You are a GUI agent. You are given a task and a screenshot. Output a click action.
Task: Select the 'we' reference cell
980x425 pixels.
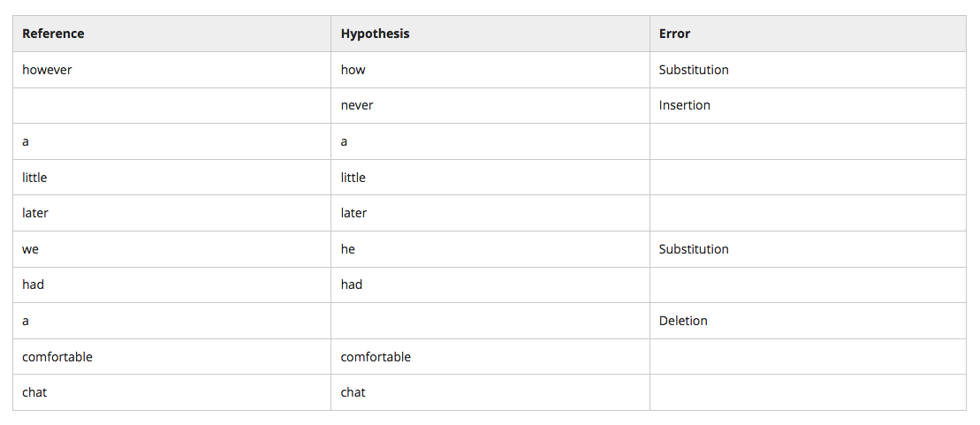click(x=171, y=249)
